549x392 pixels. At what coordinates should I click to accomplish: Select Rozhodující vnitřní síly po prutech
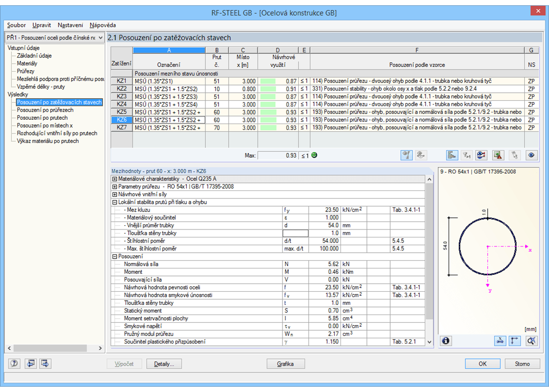[x=57, y=133]
